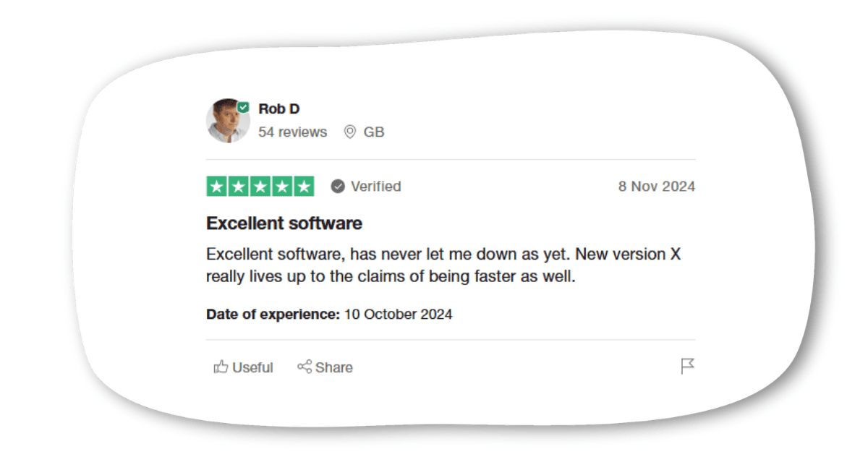This screenshot has height=470, width=868.
Task: Click the thumbs-up icon
Action: [x=221, y=367]
